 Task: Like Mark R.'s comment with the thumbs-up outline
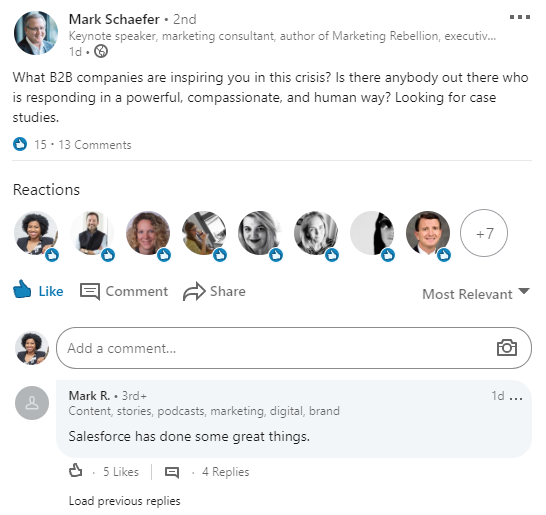76,470
